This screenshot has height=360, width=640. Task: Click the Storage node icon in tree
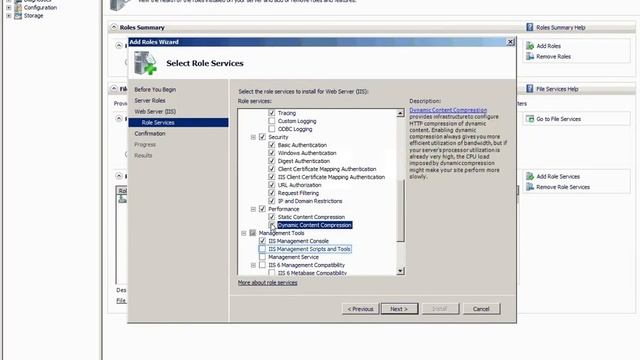click(18, 16)
